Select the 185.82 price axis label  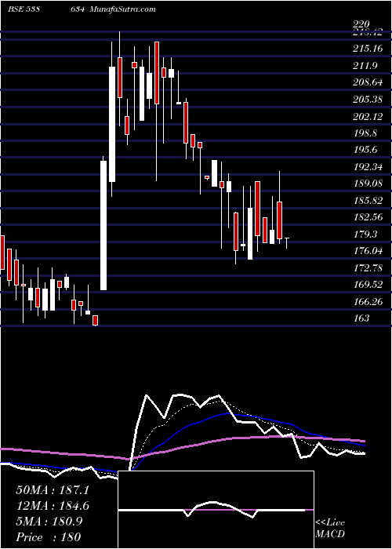(368, 200)
